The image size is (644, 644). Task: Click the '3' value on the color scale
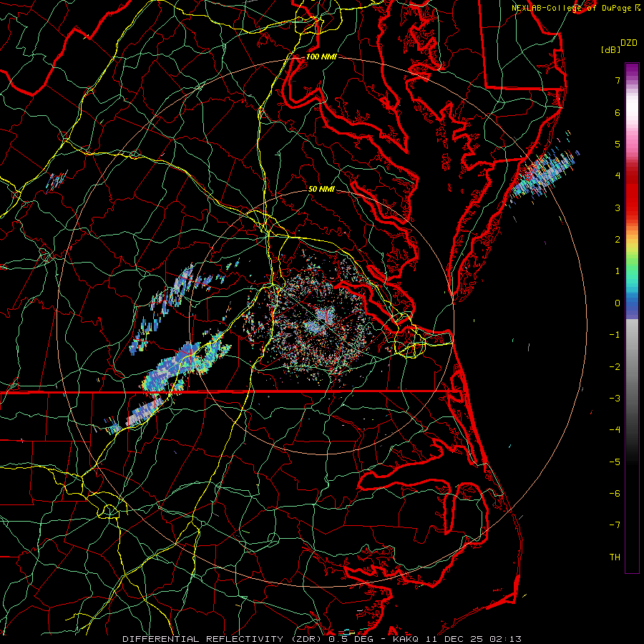coord(618,208)
